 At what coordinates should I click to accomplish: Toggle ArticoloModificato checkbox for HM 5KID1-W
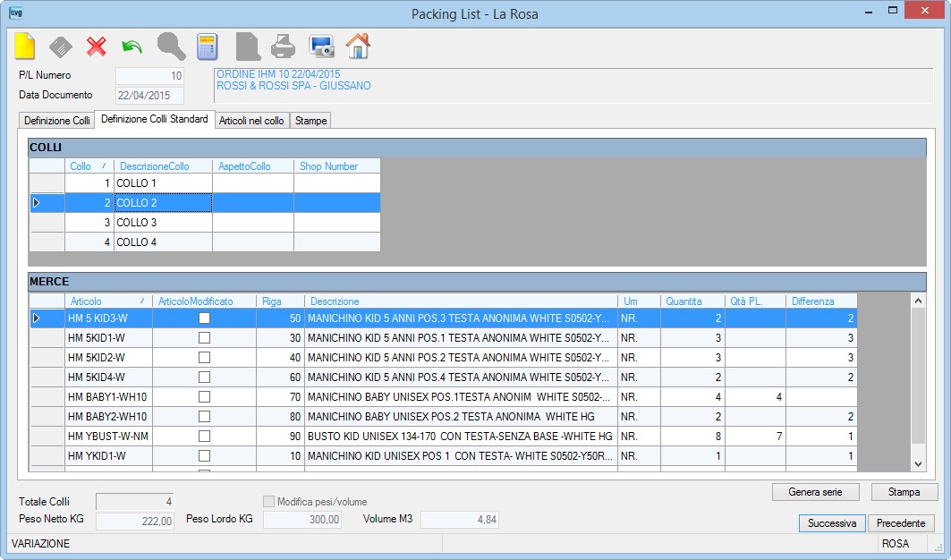pos(204,338)
